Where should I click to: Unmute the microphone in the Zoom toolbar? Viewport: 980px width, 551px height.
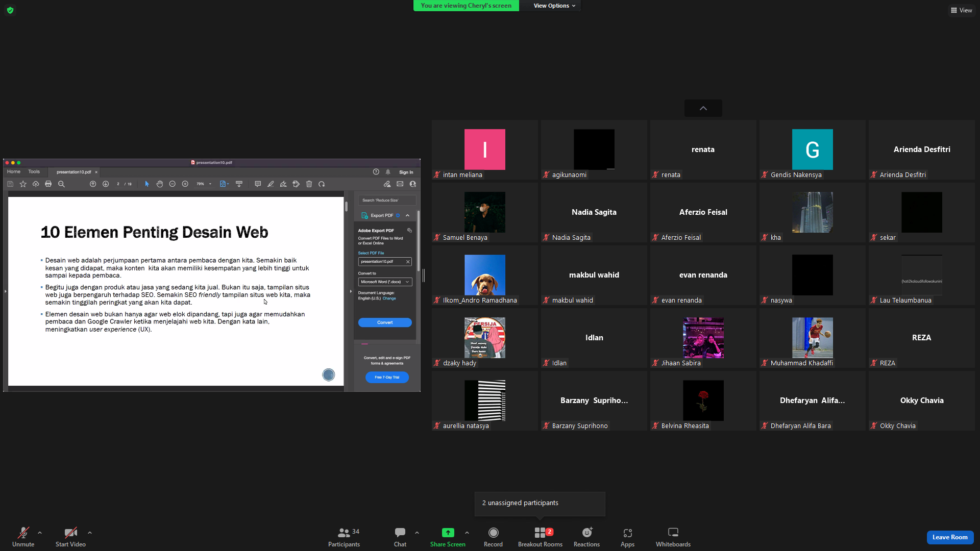pos(23,537)
